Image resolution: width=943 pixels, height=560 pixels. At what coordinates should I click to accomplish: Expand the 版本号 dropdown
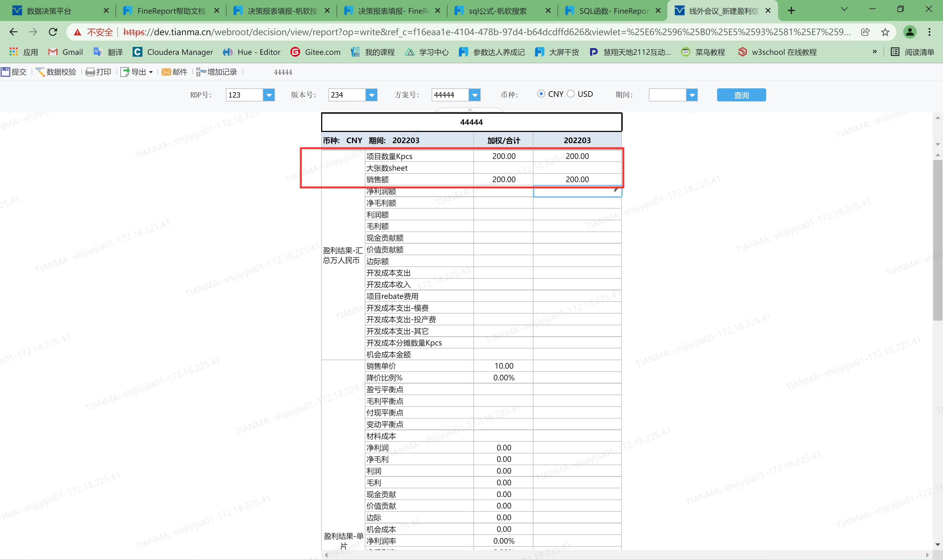point(371,95)
